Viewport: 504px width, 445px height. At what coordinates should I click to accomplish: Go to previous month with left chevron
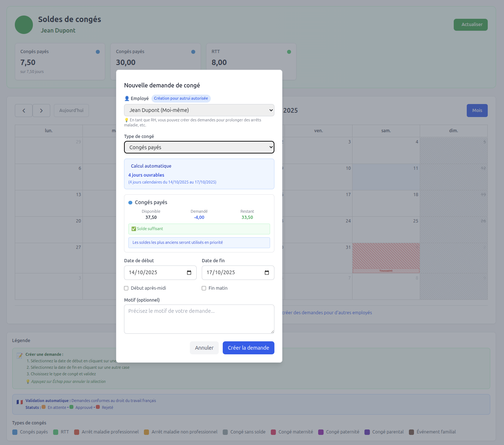coord(24,111)
